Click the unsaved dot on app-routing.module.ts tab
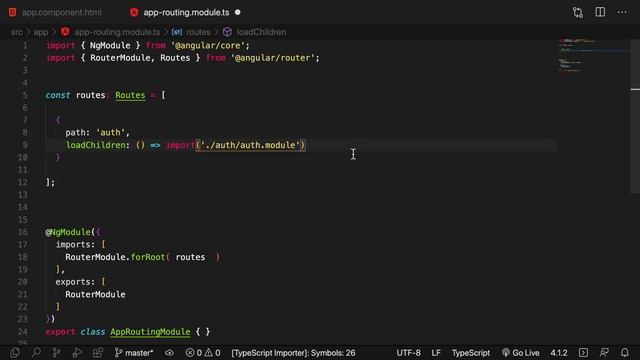The image size is (640, 360). point(238,13)
